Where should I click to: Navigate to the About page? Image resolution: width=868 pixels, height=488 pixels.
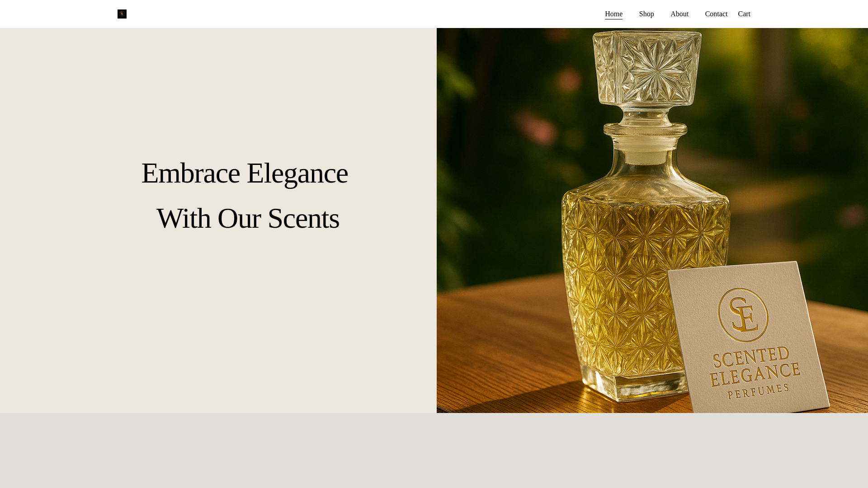point(679,14)
